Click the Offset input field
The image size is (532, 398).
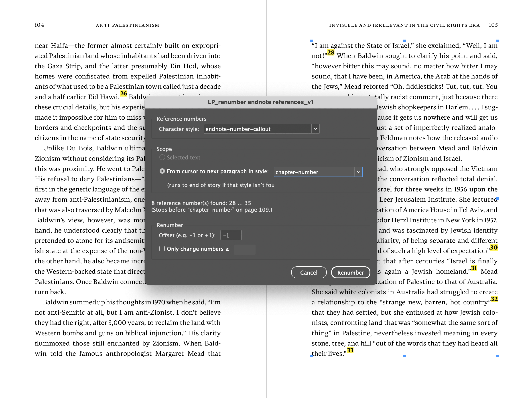click(231, 235)
